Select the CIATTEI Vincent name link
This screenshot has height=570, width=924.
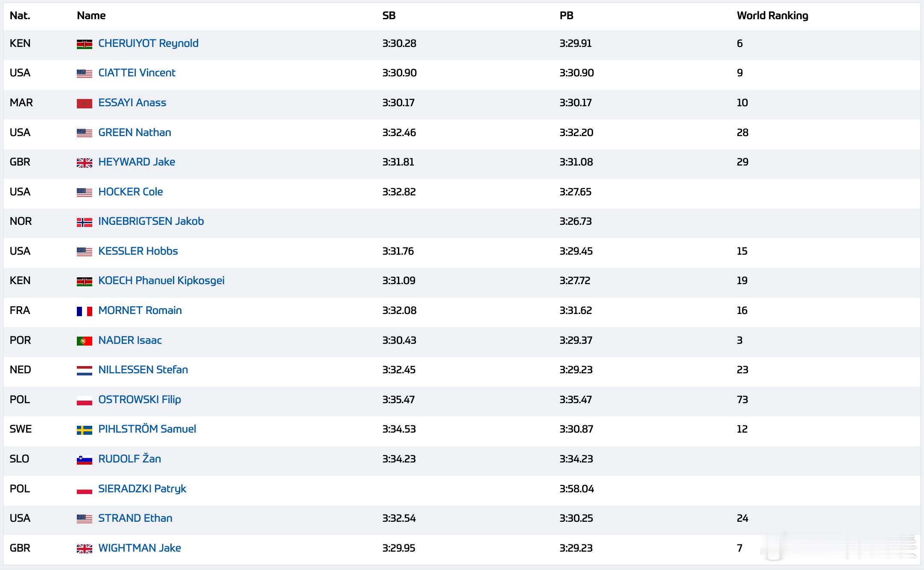click(x=137, y=73)
